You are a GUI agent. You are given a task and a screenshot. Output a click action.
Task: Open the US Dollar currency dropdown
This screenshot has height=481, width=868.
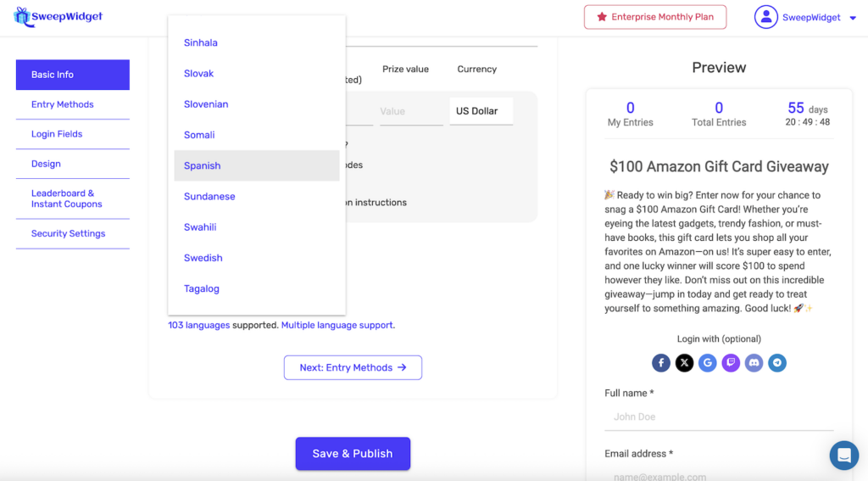(x=481, y=111)
